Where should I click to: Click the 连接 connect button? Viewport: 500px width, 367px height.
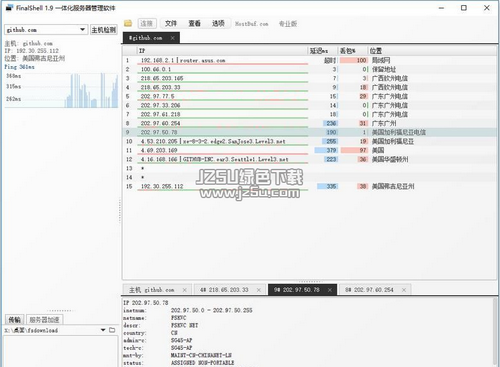pos(146,23)
